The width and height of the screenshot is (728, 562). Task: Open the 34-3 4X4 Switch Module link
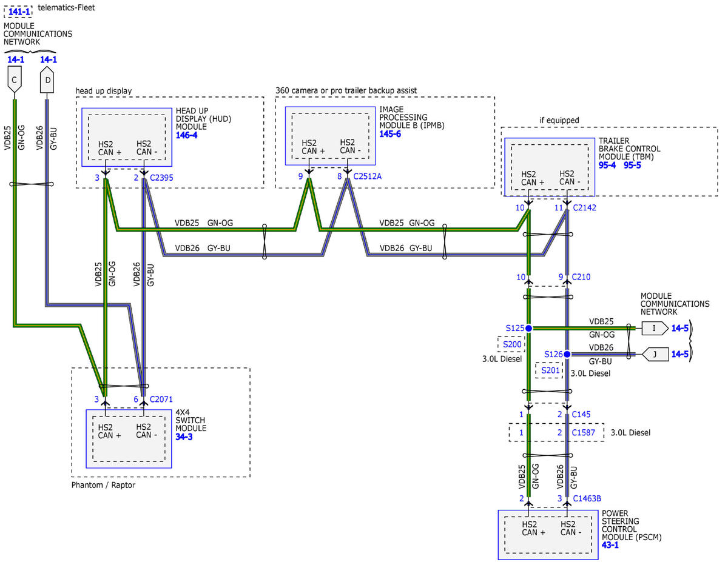184,437
